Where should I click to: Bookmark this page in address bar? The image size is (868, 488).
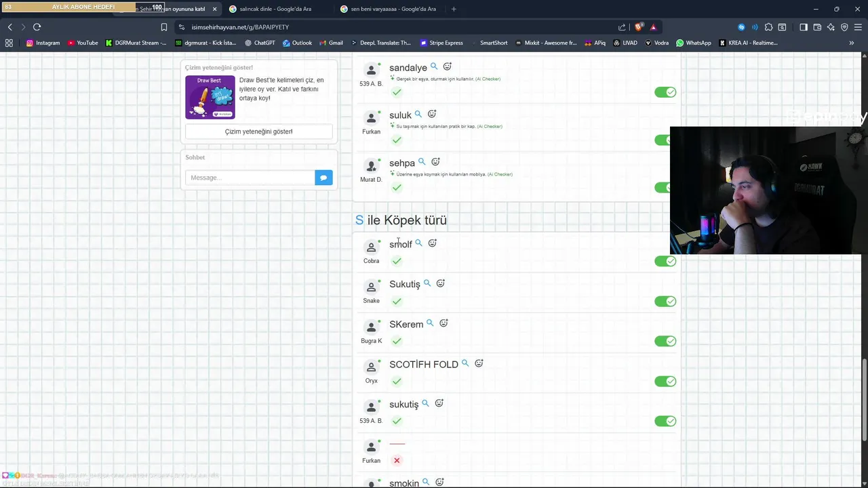click(163, 27)
